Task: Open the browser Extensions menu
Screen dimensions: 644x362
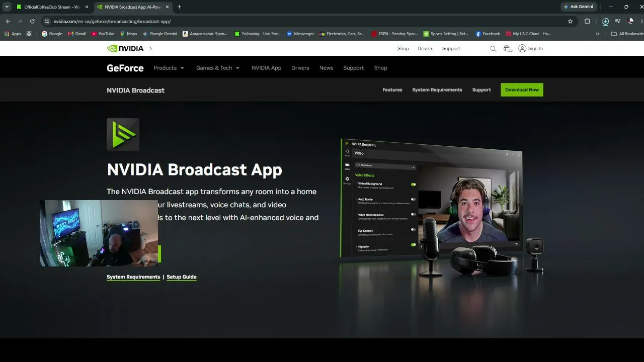Action: coord(587,21)
